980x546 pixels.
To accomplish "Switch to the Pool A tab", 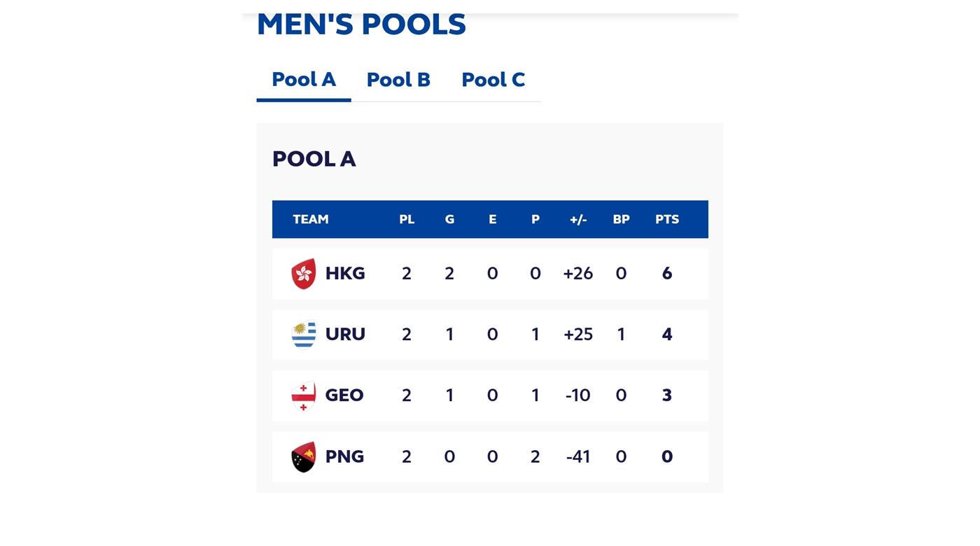I will click(x=304, y=80).
